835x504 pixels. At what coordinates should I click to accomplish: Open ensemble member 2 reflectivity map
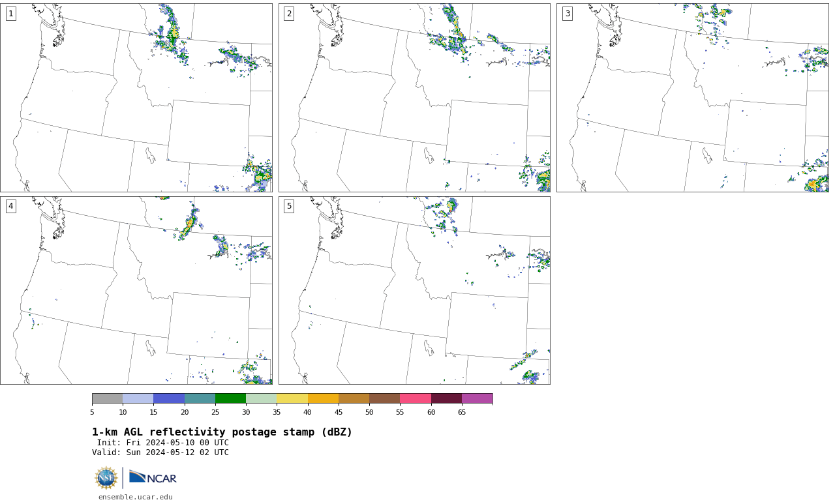coord(414,98)
